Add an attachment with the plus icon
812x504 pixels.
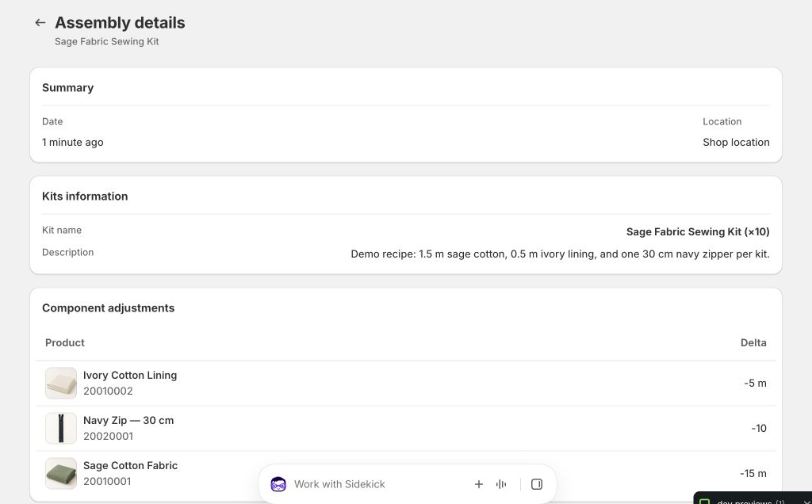click(x=478, y=484)
